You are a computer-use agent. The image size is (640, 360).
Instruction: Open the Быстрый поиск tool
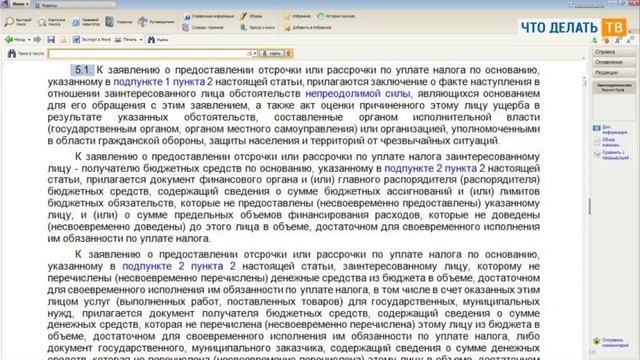(18, 22)
